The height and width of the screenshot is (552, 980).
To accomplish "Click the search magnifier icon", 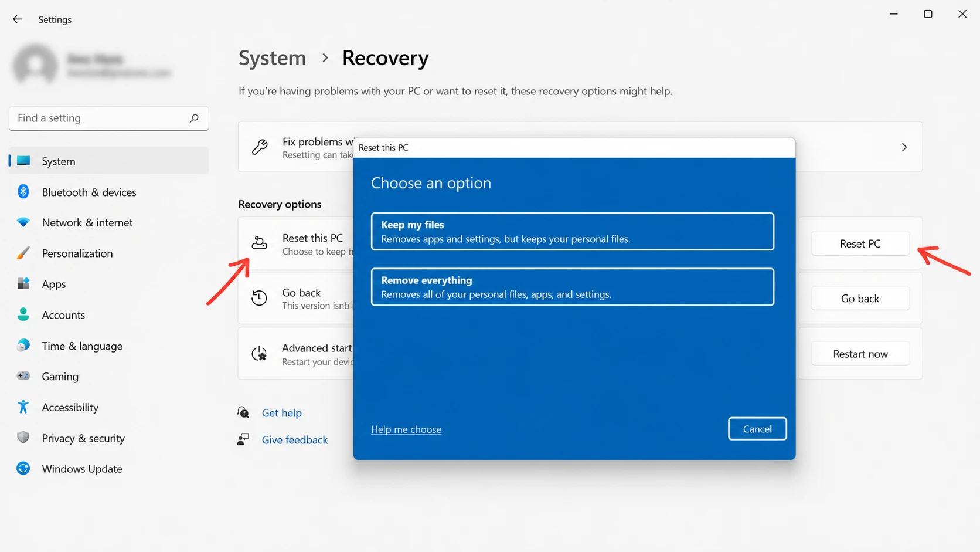I will pyautogui.click(x=194, y=118).
